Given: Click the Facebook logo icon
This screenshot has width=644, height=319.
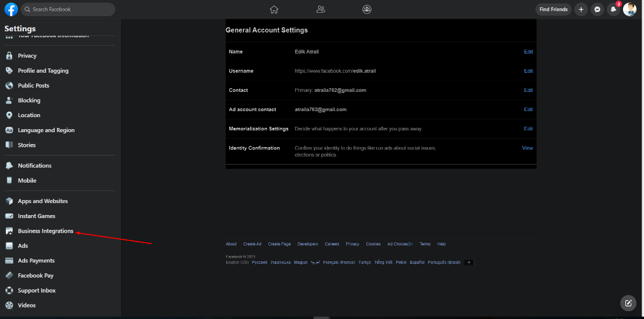Looking at the screenshot, I should pyautogui.click(x=11, y=9).
